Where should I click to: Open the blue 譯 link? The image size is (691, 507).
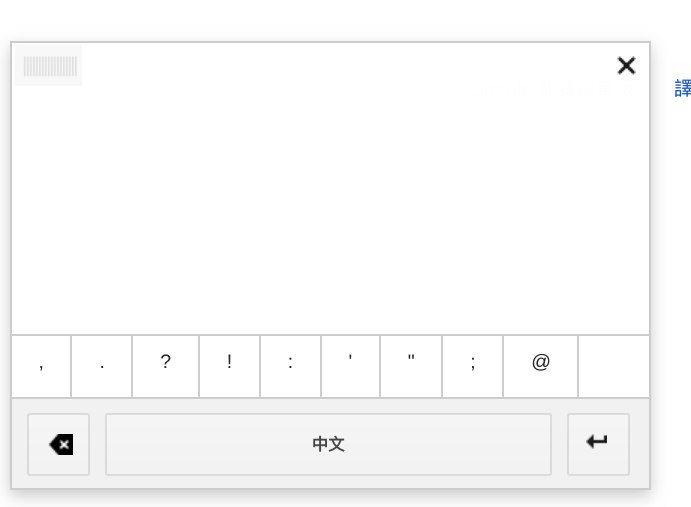point(683,88)
